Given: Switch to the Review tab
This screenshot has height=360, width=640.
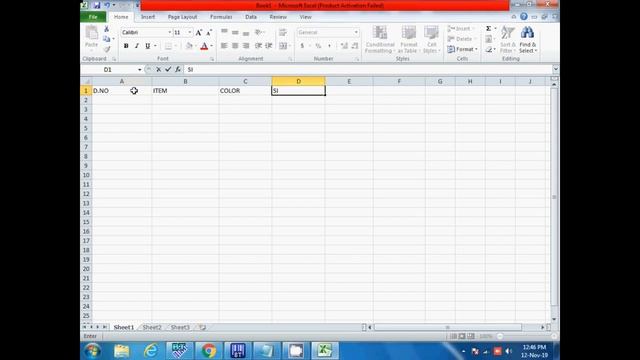Looking at the screenshot, I should [x=278, y=17].
